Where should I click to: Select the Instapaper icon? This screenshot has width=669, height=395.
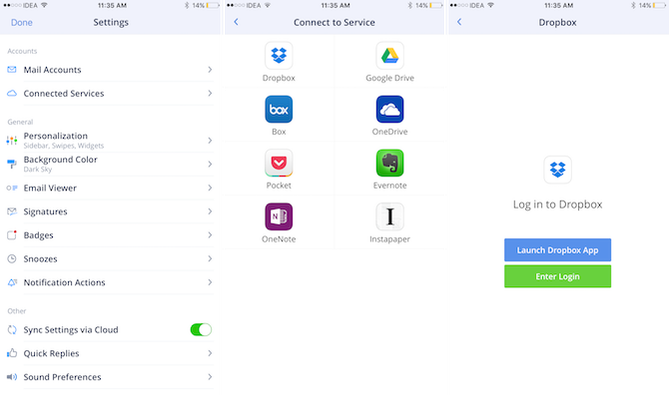(390, 217)
